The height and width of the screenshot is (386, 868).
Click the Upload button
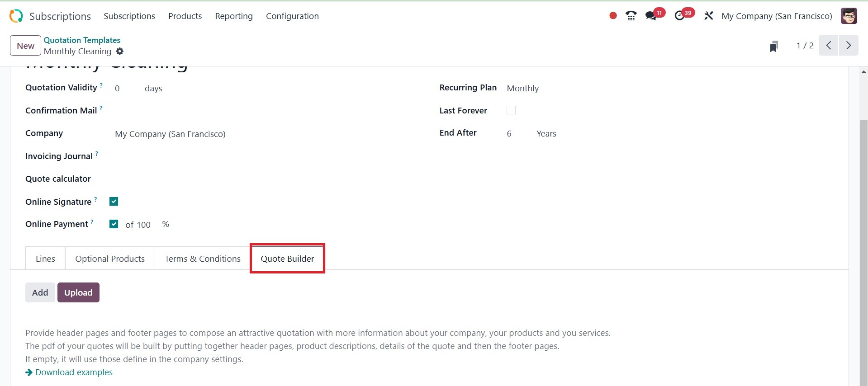[x=78, y=292]
